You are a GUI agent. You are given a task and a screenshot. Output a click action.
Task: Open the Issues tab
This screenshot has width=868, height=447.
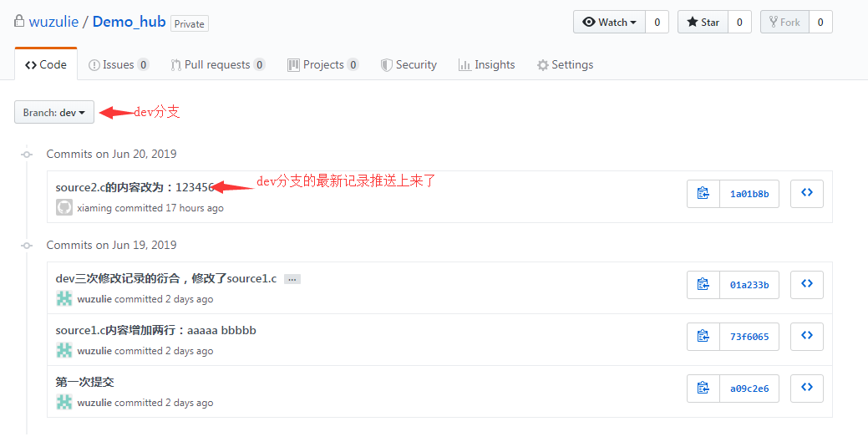pos(119,65)
